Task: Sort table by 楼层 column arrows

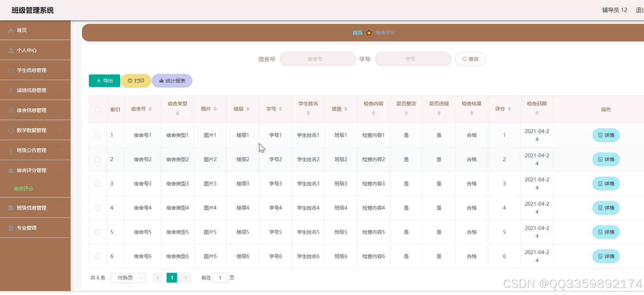Action: 248,109
